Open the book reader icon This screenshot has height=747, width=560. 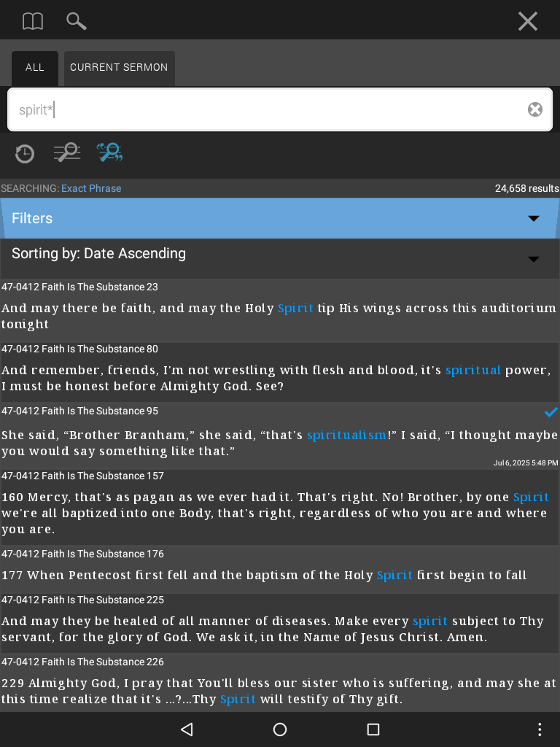click(33, 21)
